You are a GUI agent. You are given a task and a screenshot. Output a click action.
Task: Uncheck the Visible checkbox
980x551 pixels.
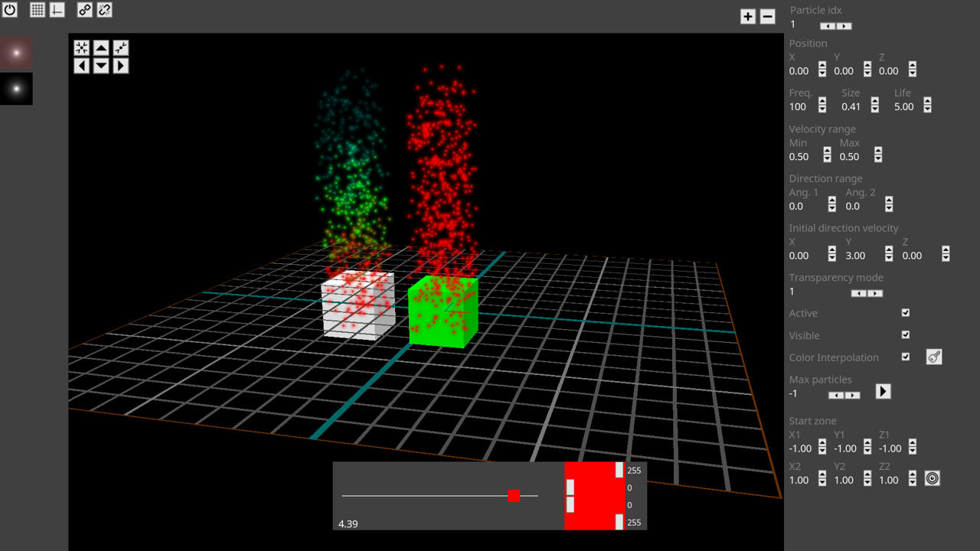tap(906, 334)
